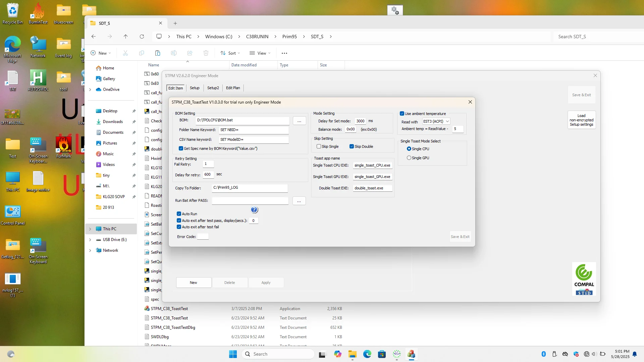Select the Cut icon in Explorer toolbar
Viewport: 644px width, 362px height.
click(x=125, y=53)
